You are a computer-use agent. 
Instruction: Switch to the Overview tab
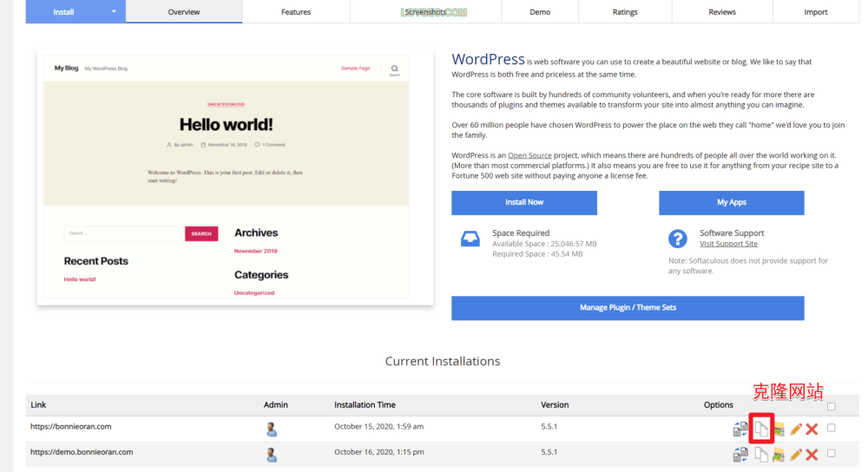tap(184, 11)
